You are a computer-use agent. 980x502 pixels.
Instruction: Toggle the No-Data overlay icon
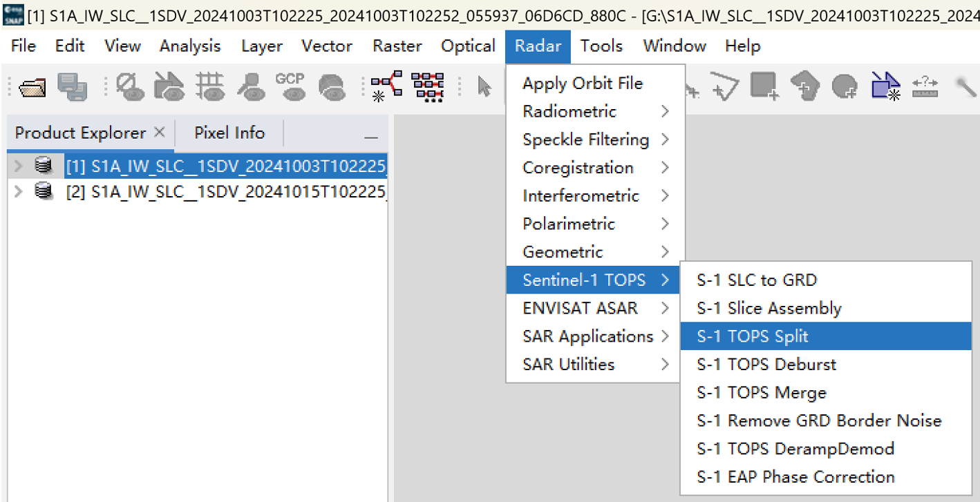click(x=129, y=86)
